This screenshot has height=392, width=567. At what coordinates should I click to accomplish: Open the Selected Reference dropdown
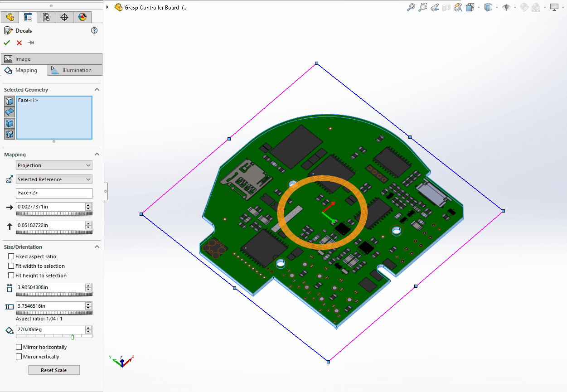click(x=54, y=179)
